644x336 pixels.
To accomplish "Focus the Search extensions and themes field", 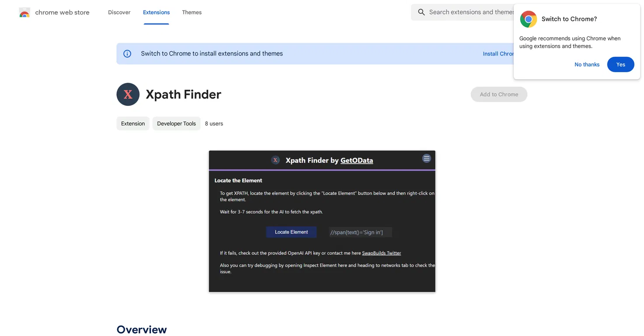I will click(x=463, y=12).
